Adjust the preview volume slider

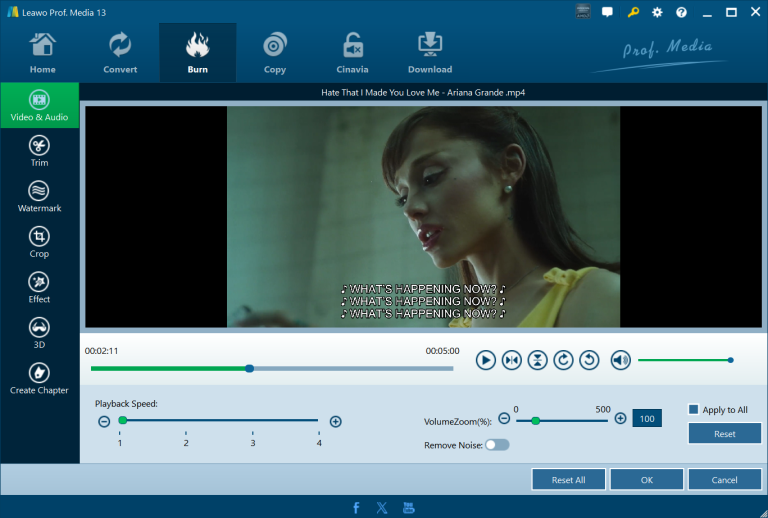click(685, 360)
